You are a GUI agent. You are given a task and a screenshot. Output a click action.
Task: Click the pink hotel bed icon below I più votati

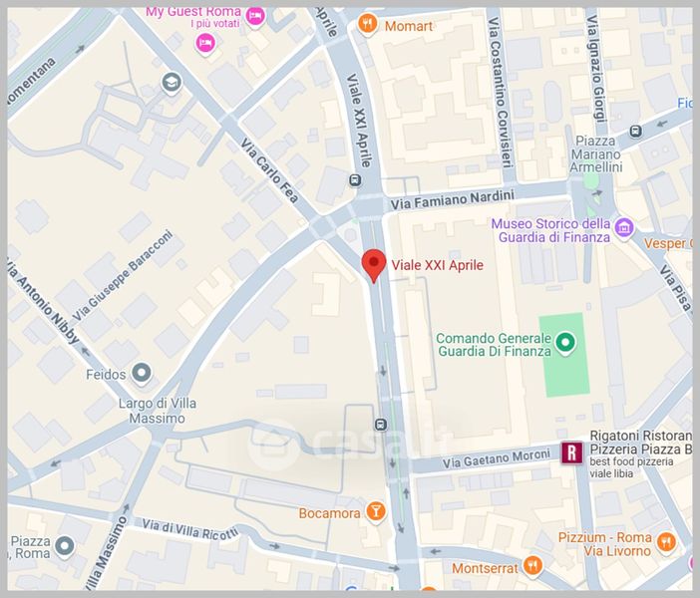click(x=205, y=44)
